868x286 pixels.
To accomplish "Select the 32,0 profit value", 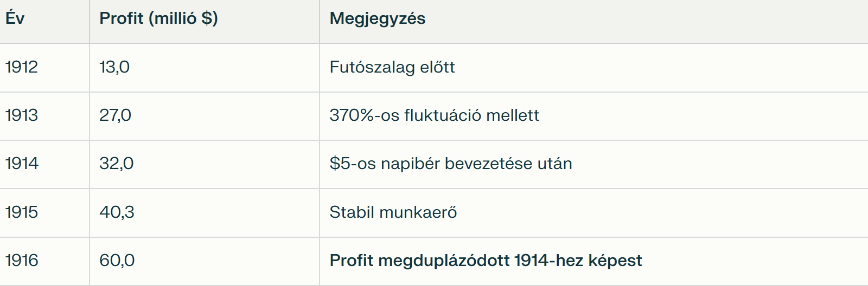I will (116, 164).
